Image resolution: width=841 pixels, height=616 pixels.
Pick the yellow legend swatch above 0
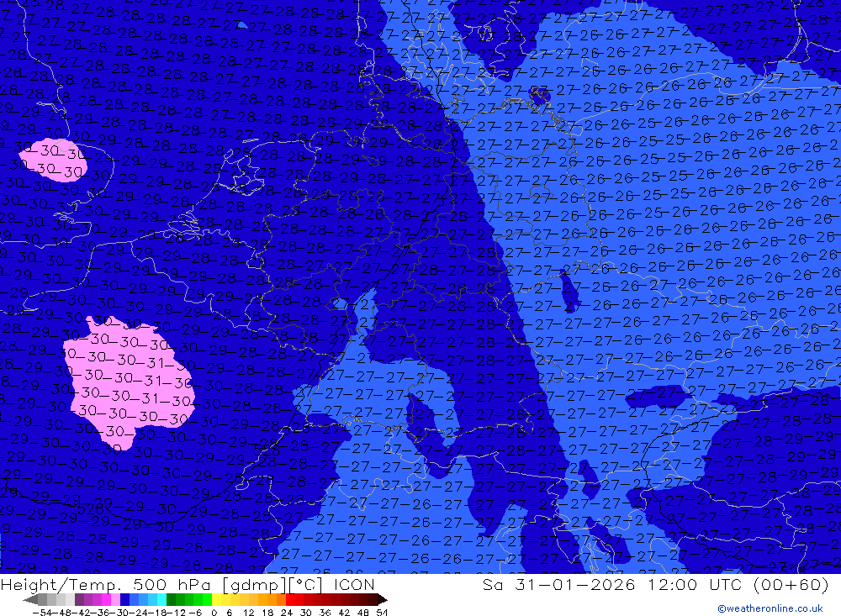tap(216, 600)
